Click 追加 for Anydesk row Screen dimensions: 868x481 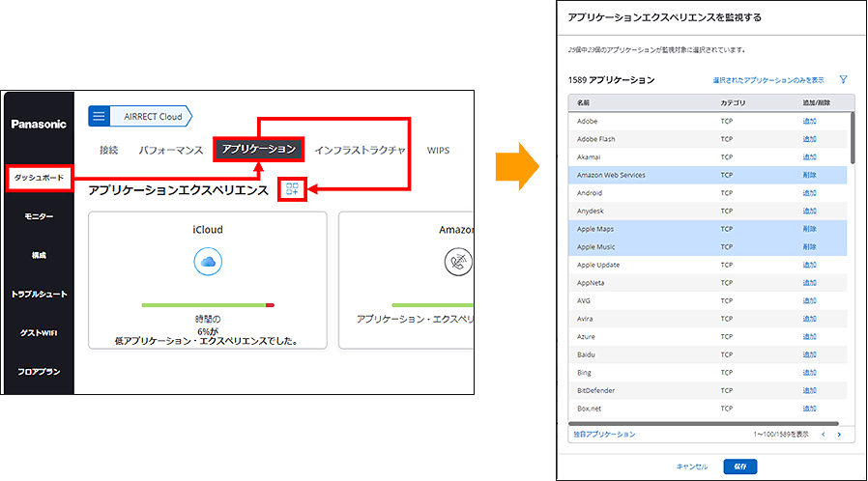pos(809,212)
